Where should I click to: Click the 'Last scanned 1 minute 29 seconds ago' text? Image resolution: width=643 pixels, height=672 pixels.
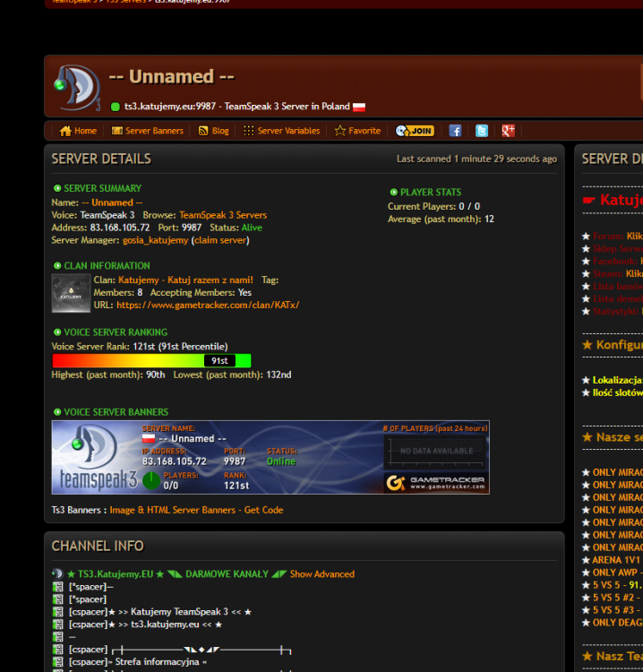tap(476, 159)
